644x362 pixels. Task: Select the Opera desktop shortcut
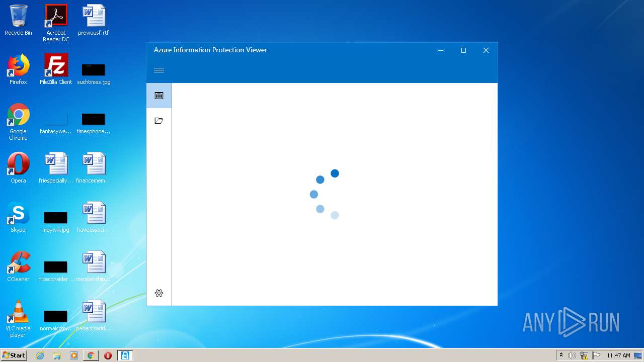click(x=18, y=168)
